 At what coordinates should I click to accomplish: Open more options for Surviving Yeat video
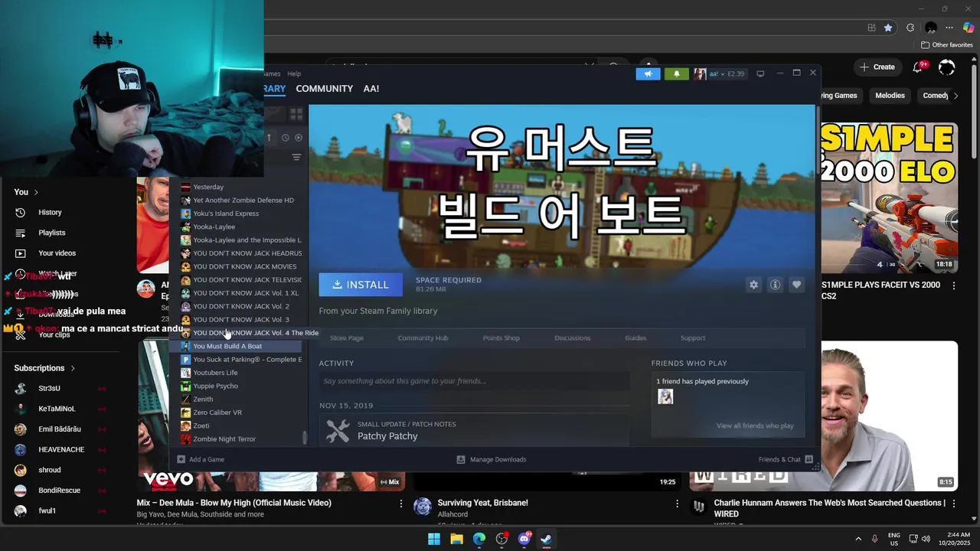[x=677, y=504]
